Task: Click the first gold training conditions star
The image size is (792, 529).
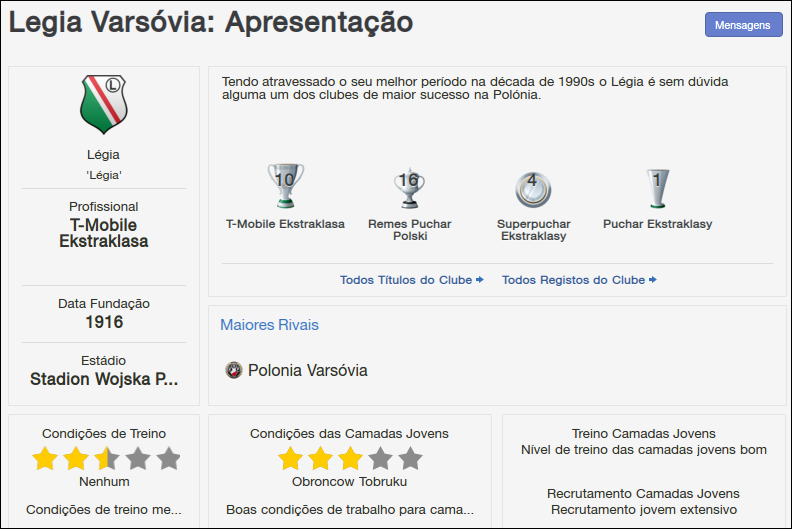Action: click(x=45, y=459)
